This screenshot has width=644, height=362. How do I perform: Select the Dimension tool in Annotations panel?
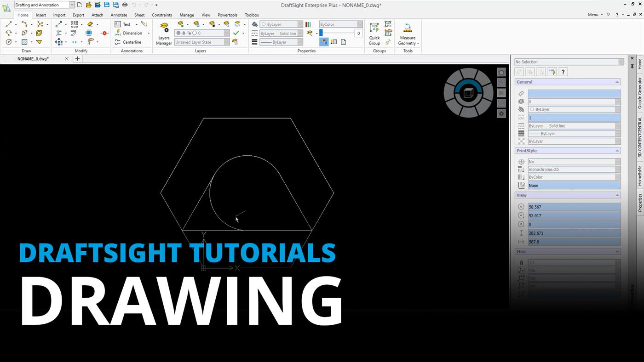(x=132, y=33)
